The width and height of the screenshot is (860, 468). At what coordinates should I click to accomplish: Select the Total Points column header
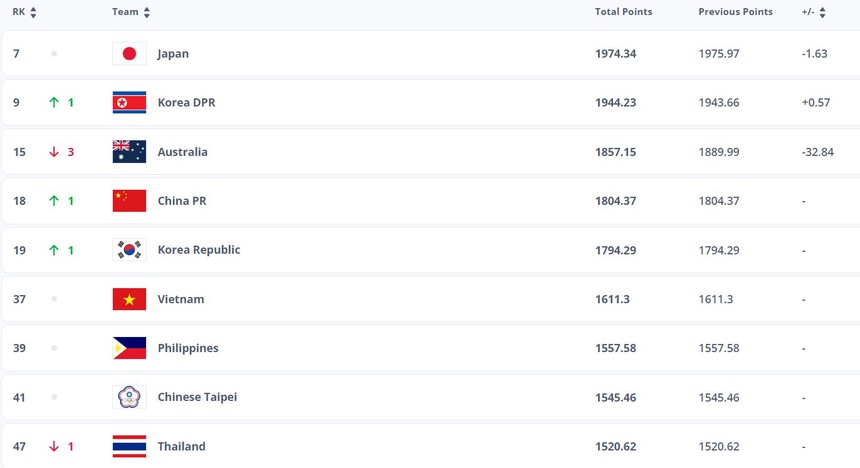(x=623, y=12)
